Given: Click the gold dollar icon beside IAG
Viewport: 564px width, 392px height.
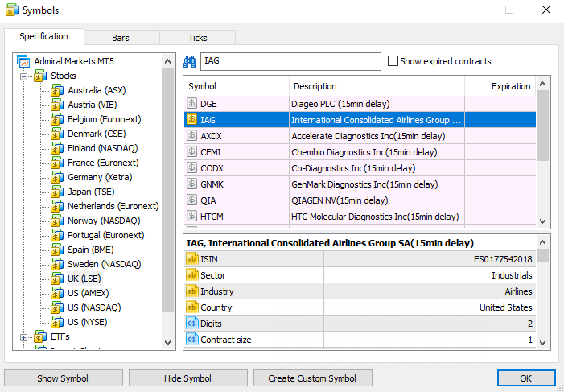Looking at the screenshot, I should click(x=192, y=119).
